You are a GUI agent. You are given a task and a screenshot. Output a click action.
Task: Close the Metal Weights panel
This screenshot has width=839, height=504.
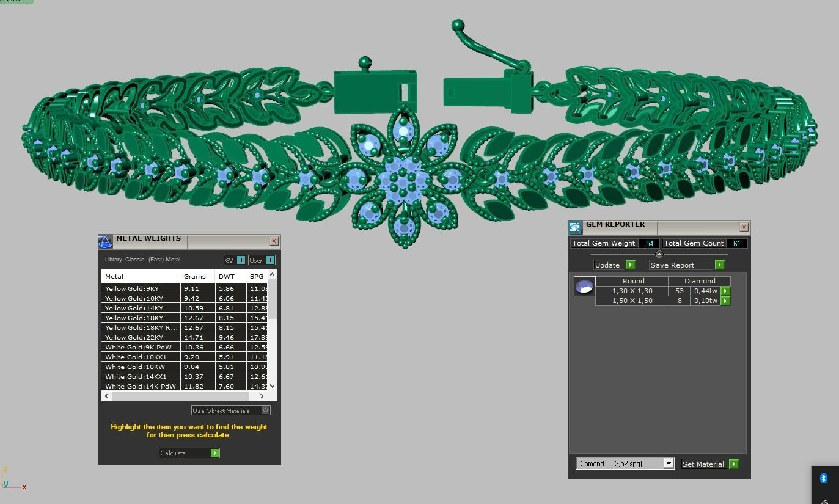[274, 241]
